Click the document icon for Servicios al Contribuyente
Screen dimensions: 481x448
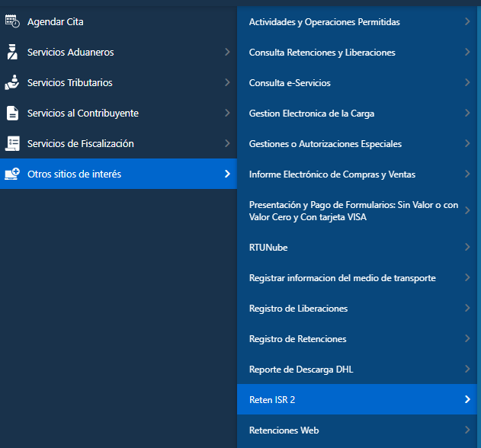12,113
